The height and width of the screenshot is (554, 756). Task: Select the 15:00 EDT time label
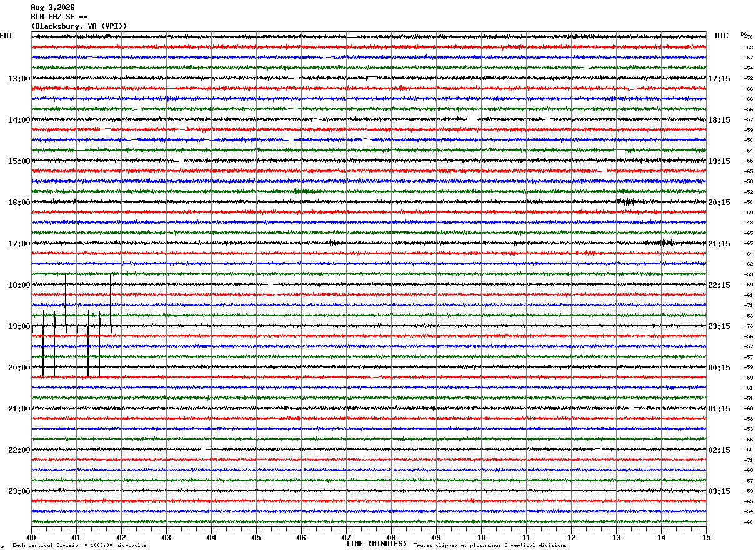[19, 161]
